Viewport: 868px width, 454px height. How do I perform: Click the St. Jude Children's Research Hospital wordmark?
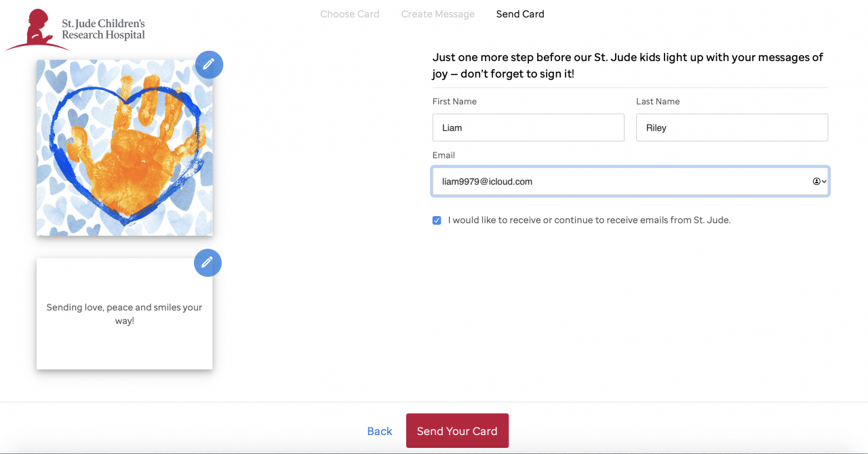pyautogui.click(x=103, y=29)
